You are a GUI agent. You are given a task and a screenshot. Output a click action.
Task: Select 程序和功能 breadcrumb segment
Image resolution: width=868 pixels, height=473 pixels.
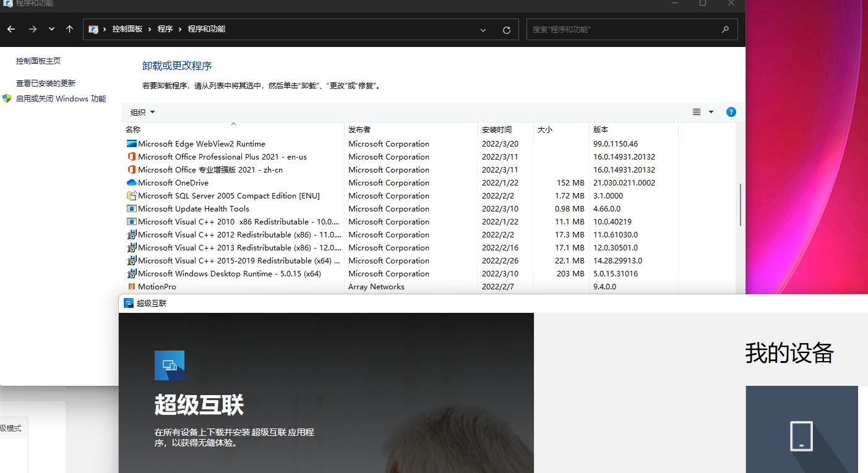point(207,29)
